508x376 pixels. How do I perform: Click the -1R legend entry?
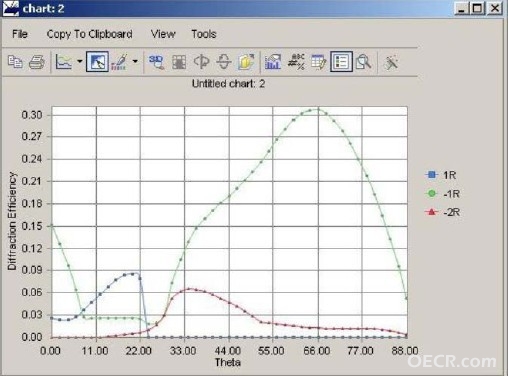(x=443, y=193)
